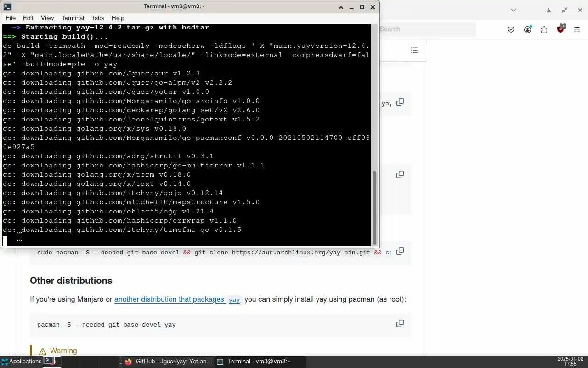Image resolution: width=588 pixels, height=368 pixels.
Task: Open the Firefox account profile icon
Action: click(x=527, y=29)
